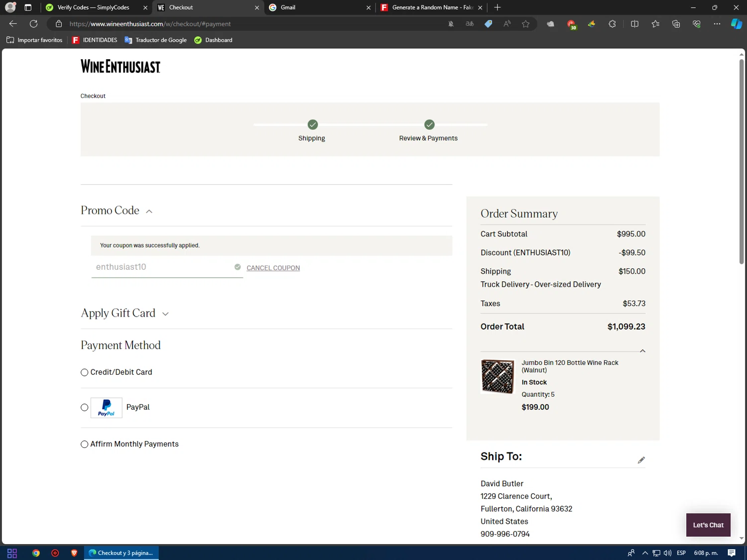Image resolution: width=747 pixels, height=560 pixels.
Task: Switch to the Gmail tab
Action: click(320, 7)
